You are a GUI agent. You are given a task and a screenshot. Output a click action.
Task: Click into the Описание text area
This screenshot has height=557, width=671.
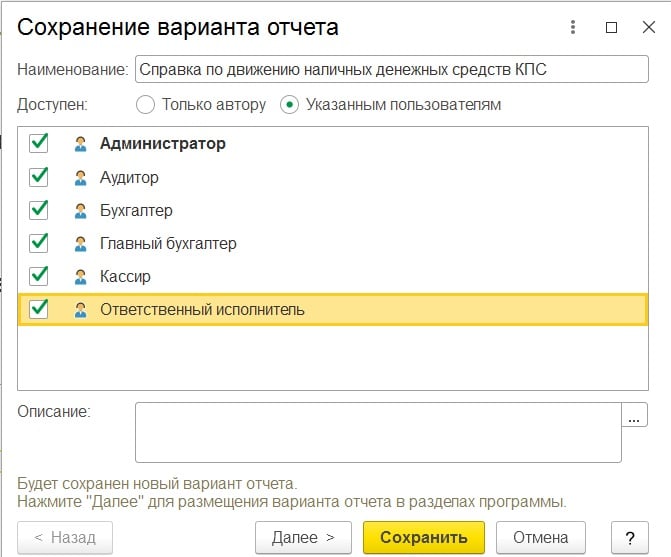[x=378, y=432]
